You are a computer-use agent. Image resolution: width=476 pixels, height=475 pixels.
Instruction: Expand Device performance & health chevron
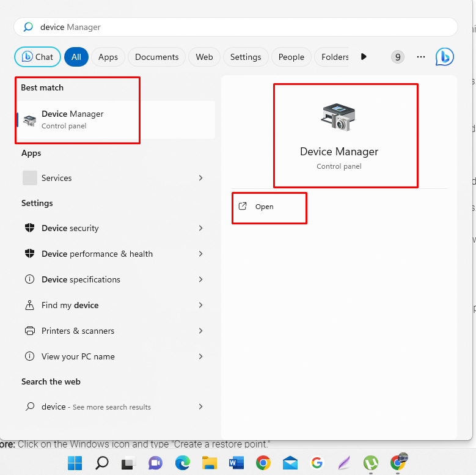200,254
